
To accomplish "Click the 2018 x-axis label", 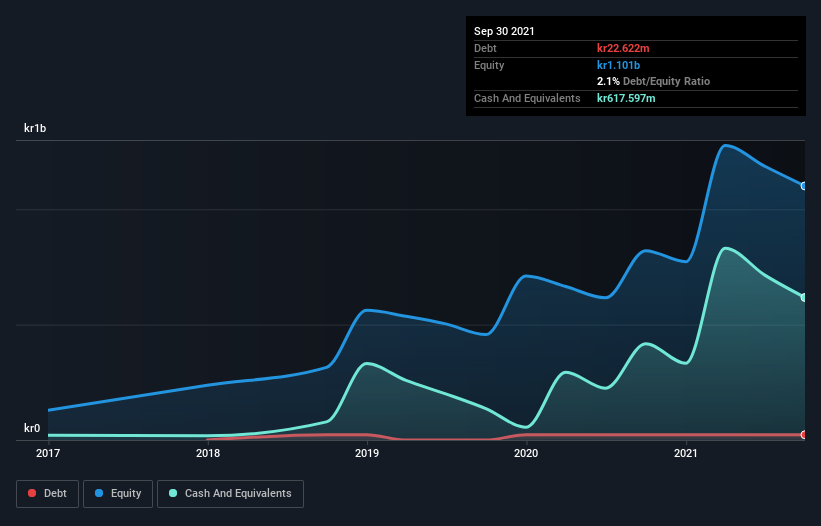I will click(208, 453).
